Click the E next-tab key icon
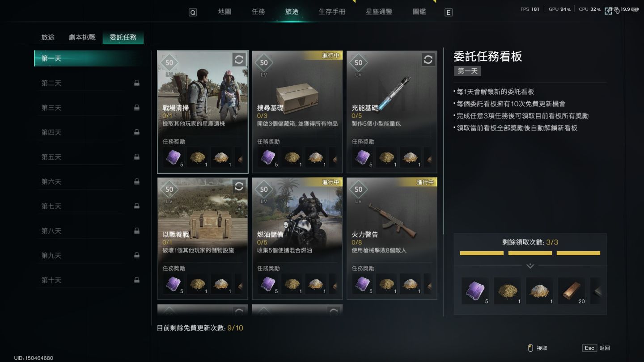 449,13
